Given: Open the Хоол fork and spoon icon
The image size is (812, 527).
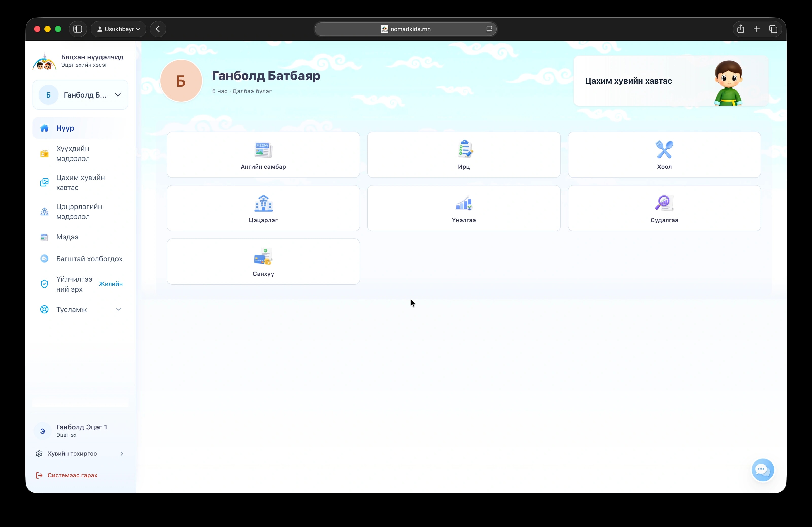Looking at the screenshot, I should point(664,150).
